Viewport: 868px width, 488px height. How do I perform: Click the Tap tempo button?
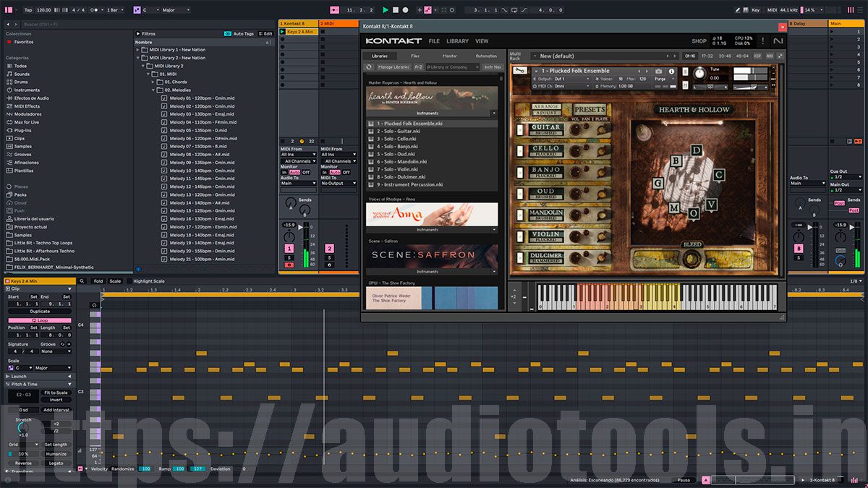click(28, 10)
